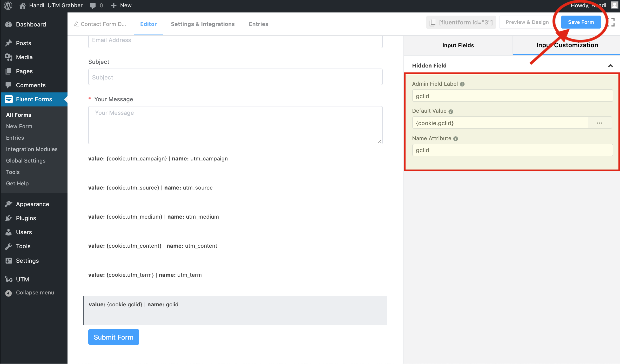Collapse the Hidden Field section chevron

pos(610,66)
